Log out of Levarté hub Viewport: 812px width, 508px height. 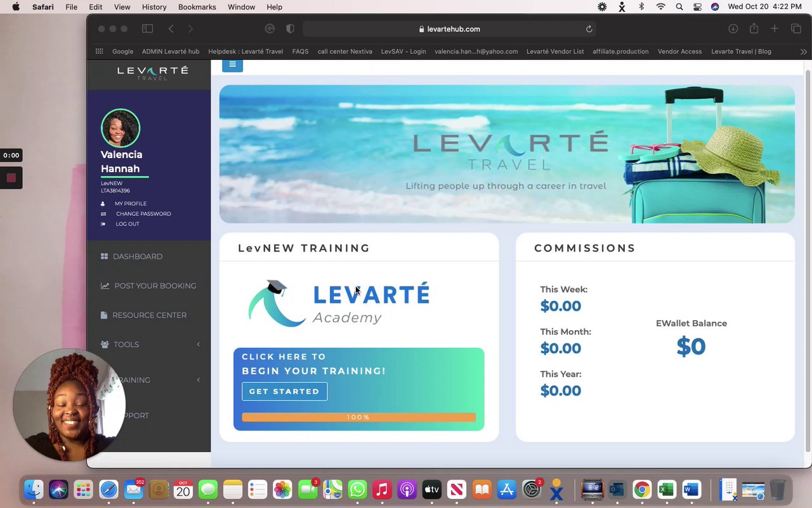click(127, 224)
